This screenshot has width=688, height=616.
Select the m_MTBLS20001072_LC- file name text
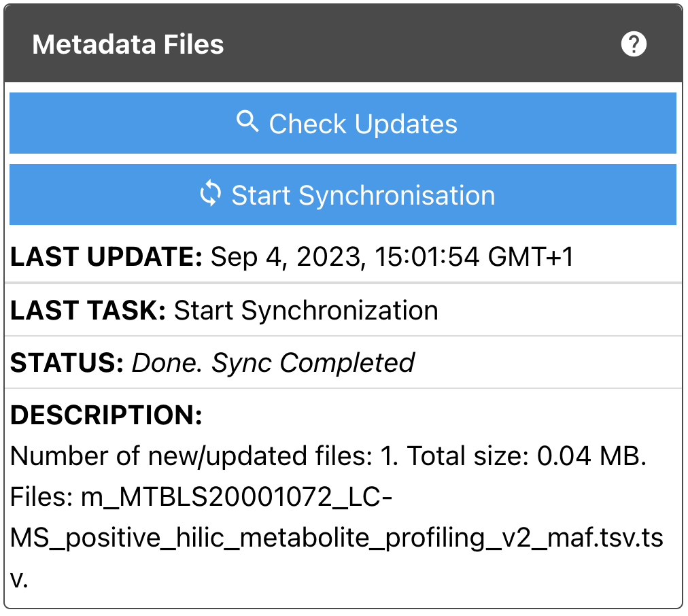click(237, 497)
